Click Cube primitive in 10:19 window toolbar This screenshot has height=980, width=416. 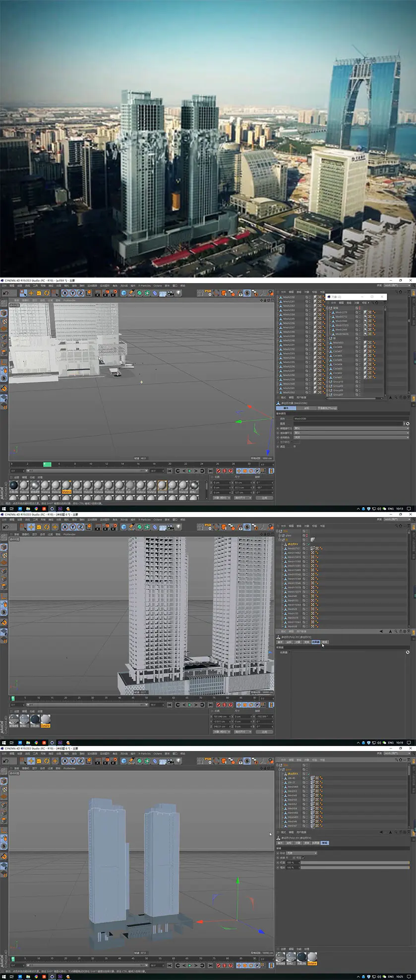point(123,527)
